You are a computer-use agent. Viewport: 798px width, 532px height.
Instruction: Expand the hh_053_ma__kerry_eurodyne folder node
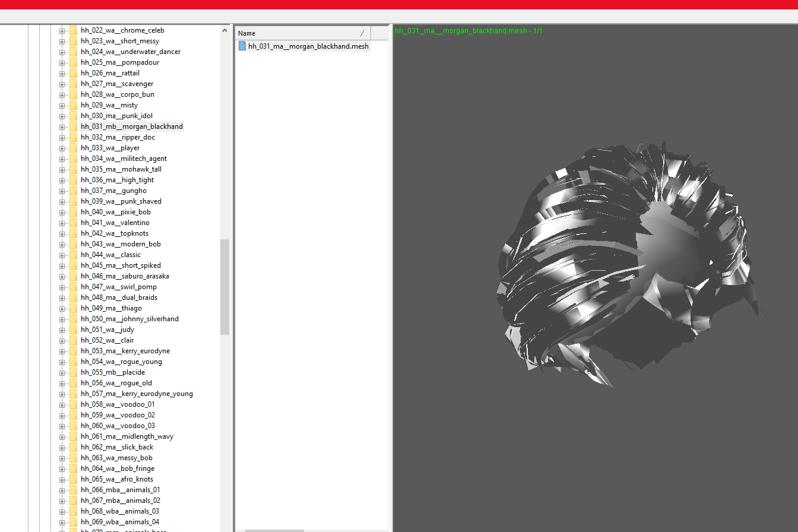[62, 351]
